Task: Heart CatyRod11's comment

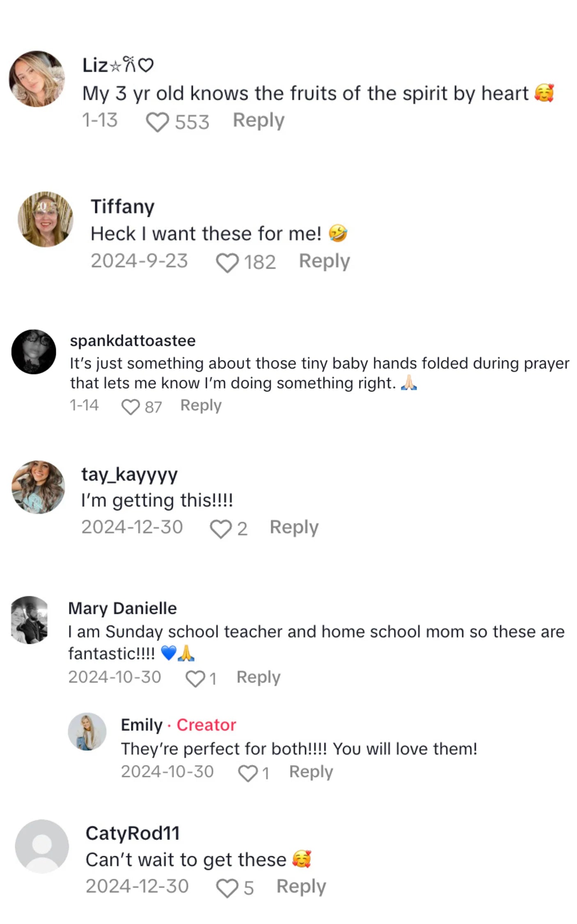Action: [x=227, y=888]
